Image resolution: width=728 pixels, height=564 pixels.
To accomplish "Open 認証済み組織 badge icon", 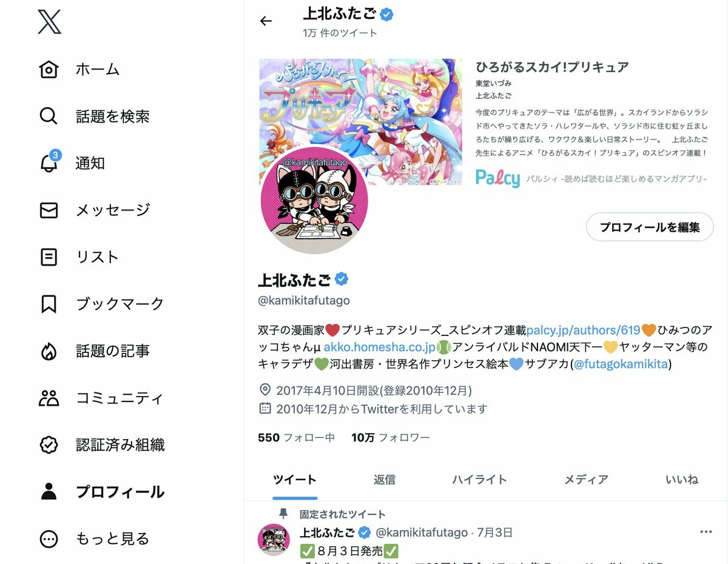I will (49, 445).
